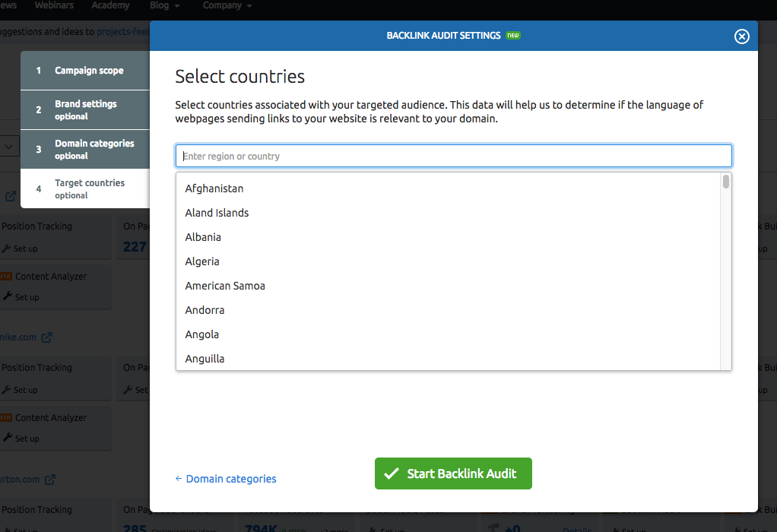Close the Backlink Audit Settings dialog
This screenshot has height=532, width=777.
click(x=742, y=36)
